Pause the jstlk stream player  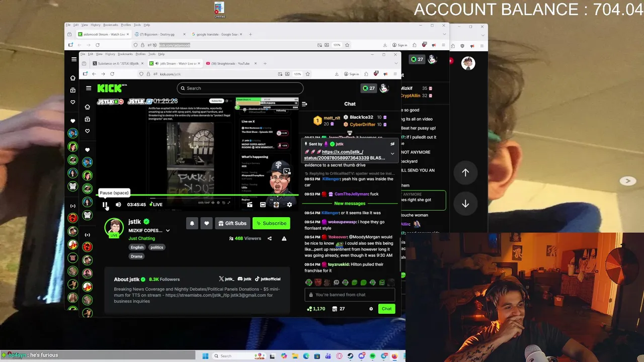click(x=105, y=205)
